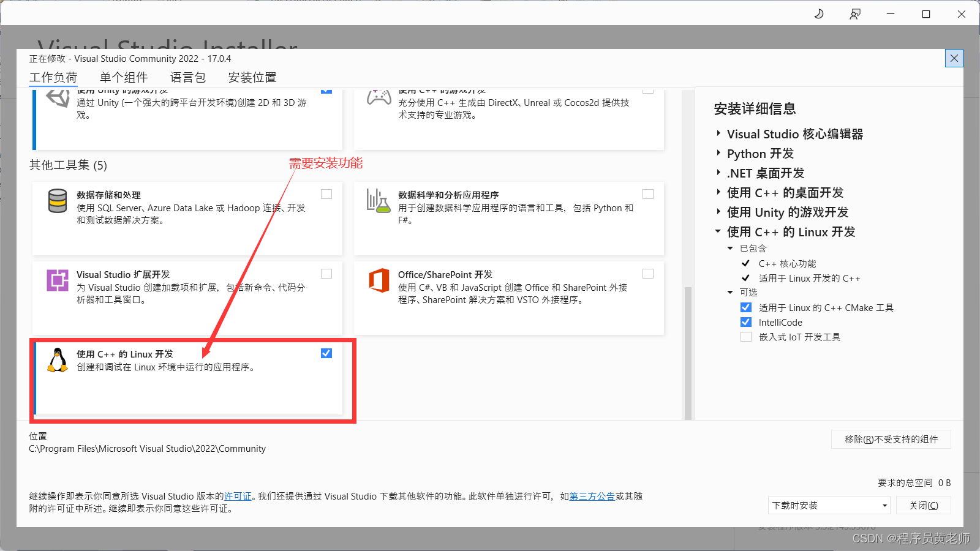The image size is (980, 551).
Task: Uncheck the C++ CMake tools for Linux option
Action: [746, 307]
